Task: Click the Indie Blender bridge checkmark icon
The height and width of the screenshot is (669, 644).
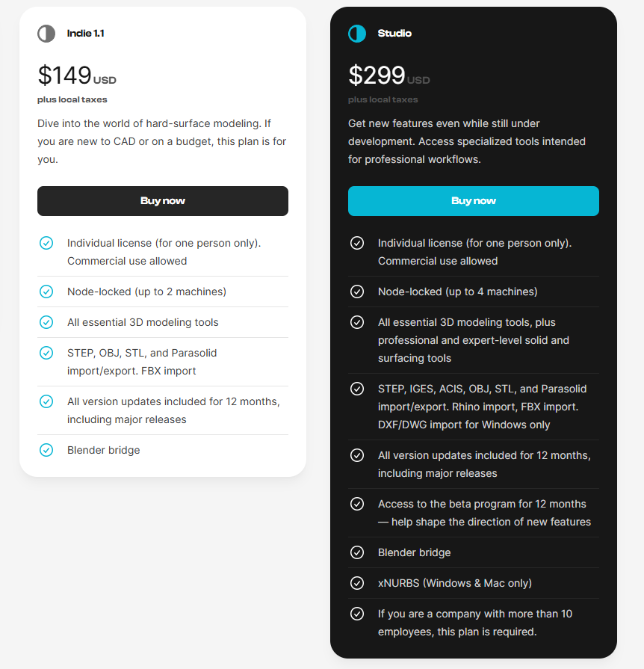Action: tap(46, 450)
